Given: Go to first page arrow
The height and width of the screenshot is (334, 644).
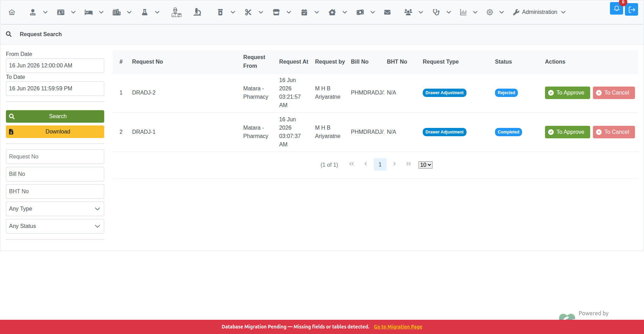Looking at the screenshot, I should (352, 164).
